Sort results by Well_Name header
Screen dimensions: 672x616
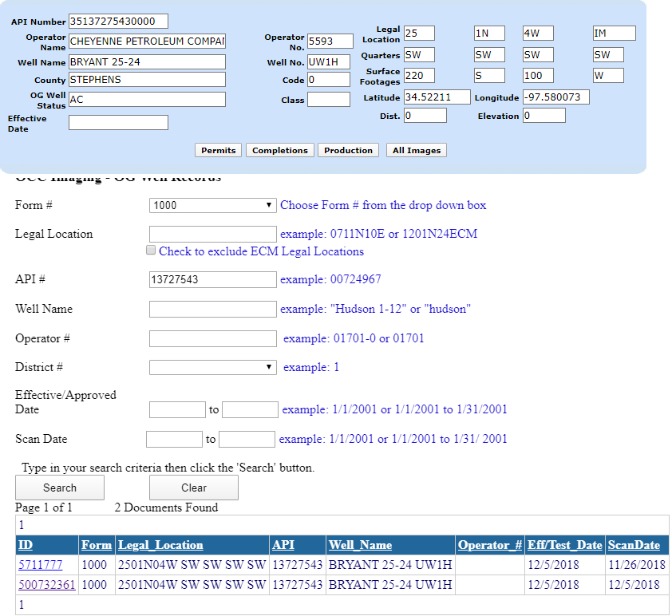point(360,545)
